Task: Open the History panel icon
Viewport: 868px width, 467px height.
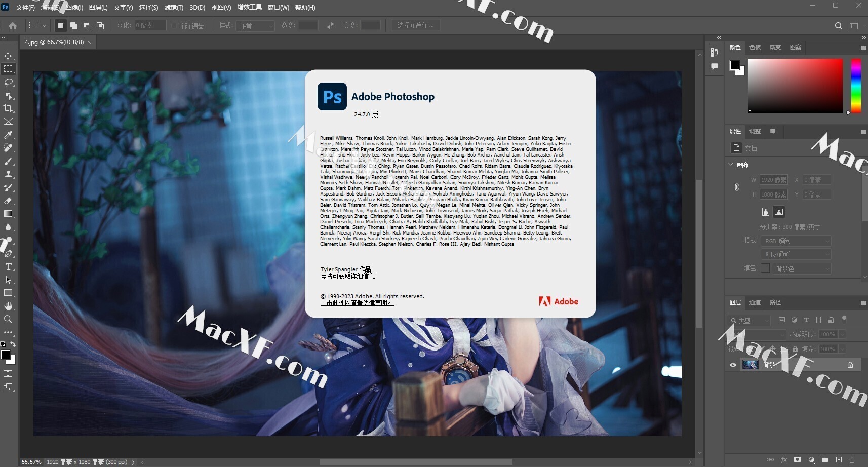Action: pos(715,52)
